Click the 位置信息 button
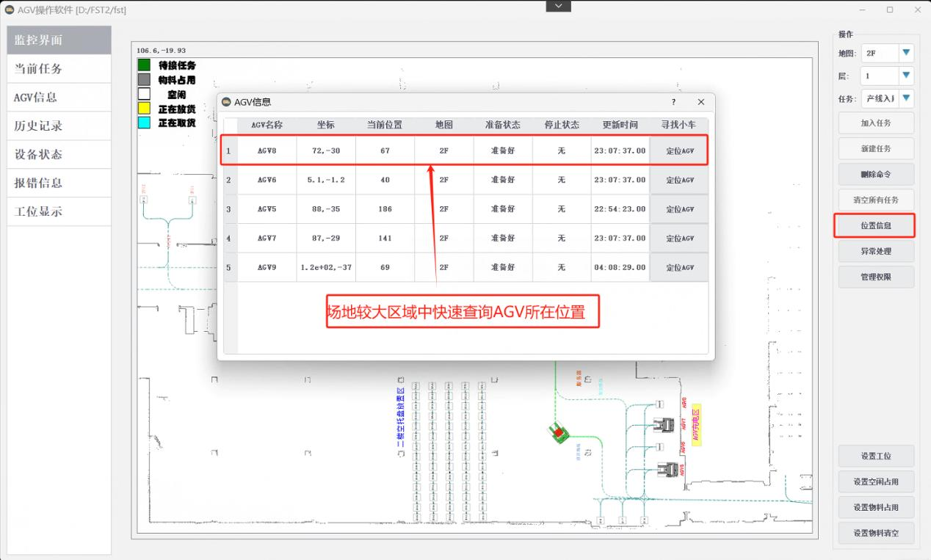This screenshot has height=560, width=931. [x=876, y=225]
